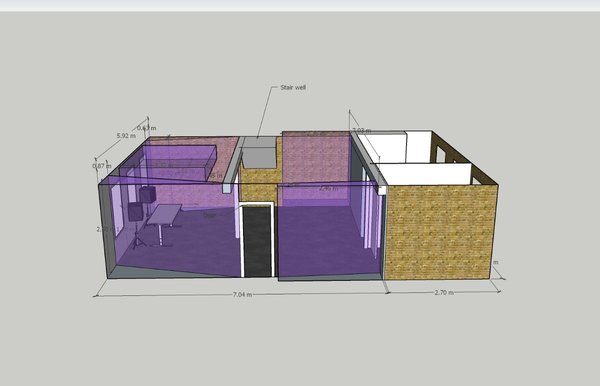Click the front white partition wall

[x=424, y=174]
